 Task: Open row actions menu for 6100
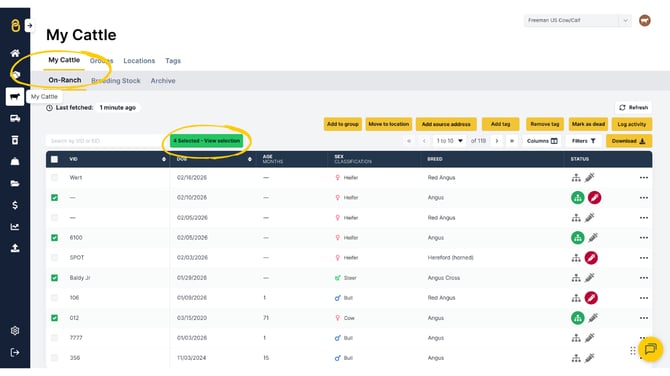point(644,238)
